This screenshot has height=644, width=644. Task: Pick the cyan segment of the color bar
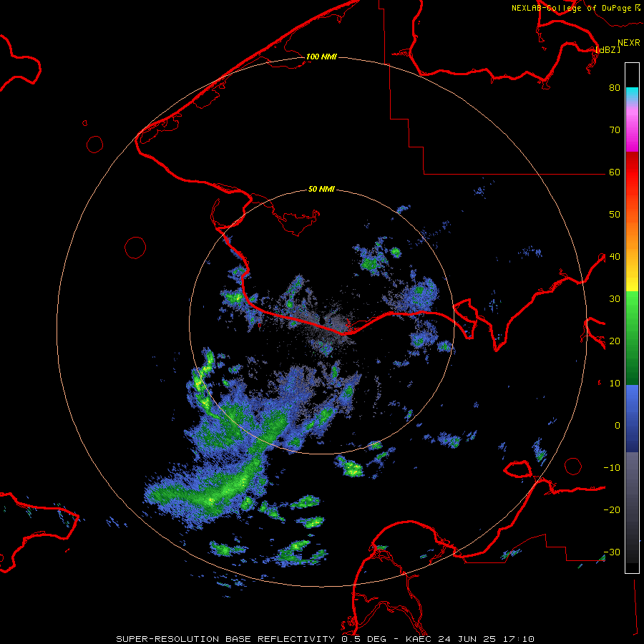632,94
